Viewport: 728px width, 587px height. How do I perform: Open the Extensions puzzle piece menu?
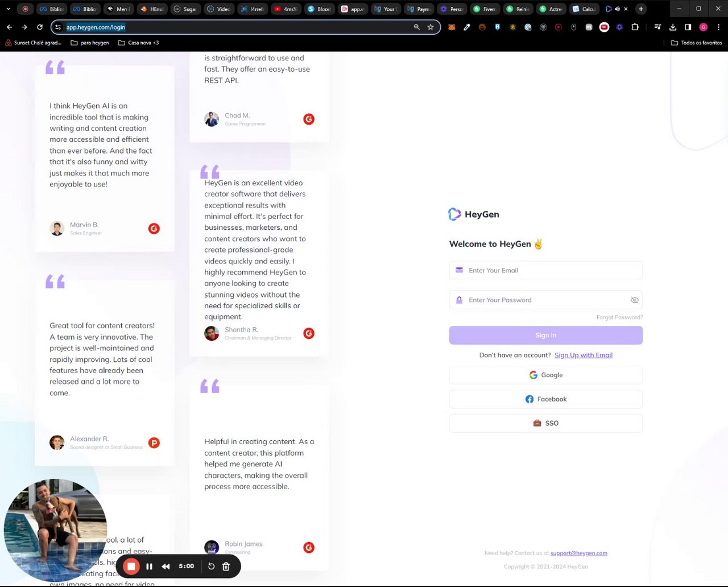pyautogui.click(x=635, y=27)
